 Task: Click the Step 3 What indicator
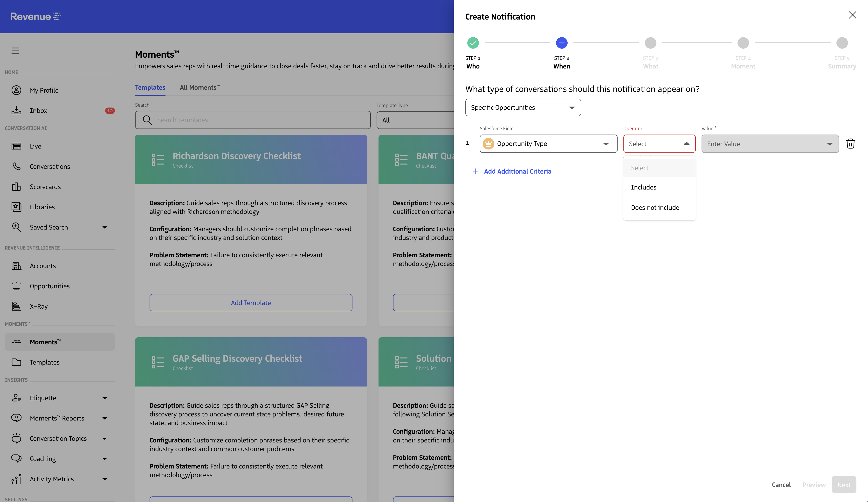650,43
